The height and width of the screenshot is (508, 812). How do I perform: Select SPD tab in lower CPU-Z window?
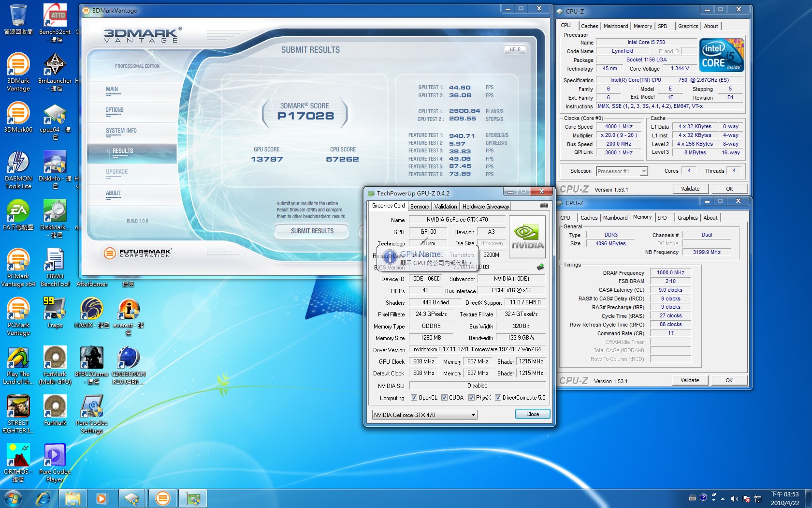click(x=662, y=218)
